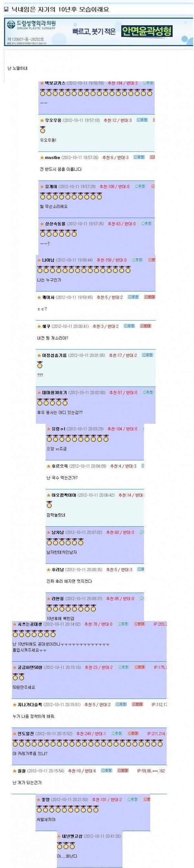Click 추천 button on 케이사's comment
The image size is (194, 868).
click(134, 297)
